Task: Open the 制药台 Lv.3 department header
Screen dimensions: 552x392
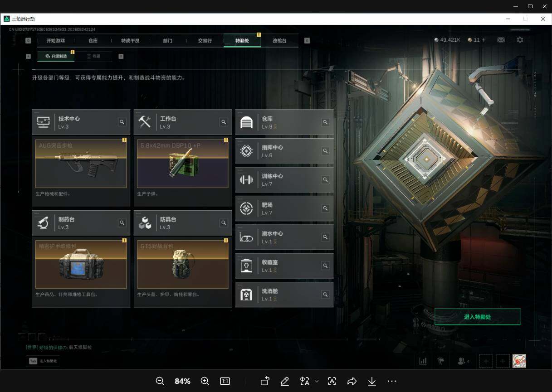Action: click(81, 223)
